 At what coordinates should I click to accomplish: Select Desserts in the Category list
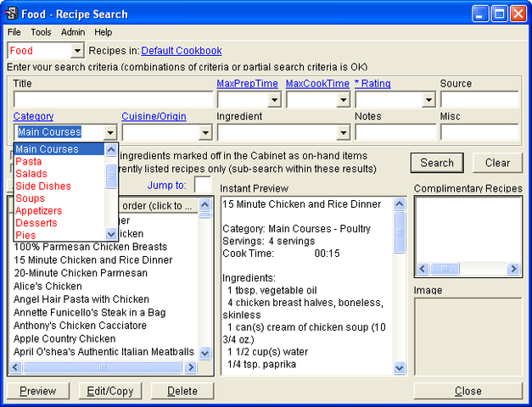[x=36, y=222]
